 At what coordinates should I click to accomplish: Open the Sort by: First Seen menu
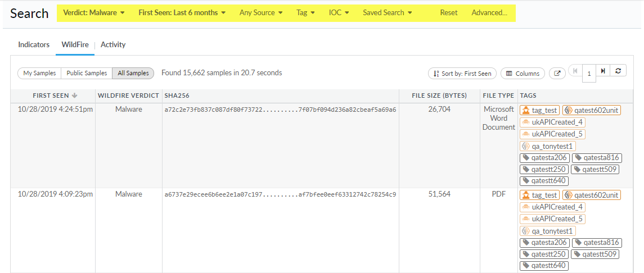pos(462,74)
